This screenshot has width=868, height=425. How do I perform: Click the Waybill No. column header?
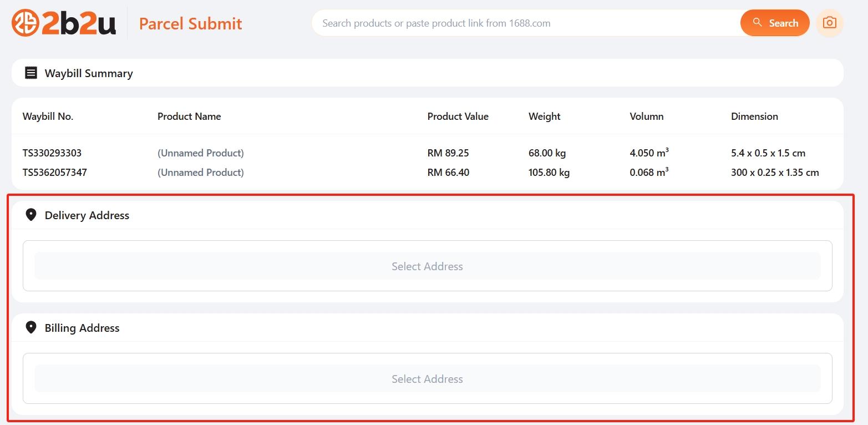click(48, 117)
